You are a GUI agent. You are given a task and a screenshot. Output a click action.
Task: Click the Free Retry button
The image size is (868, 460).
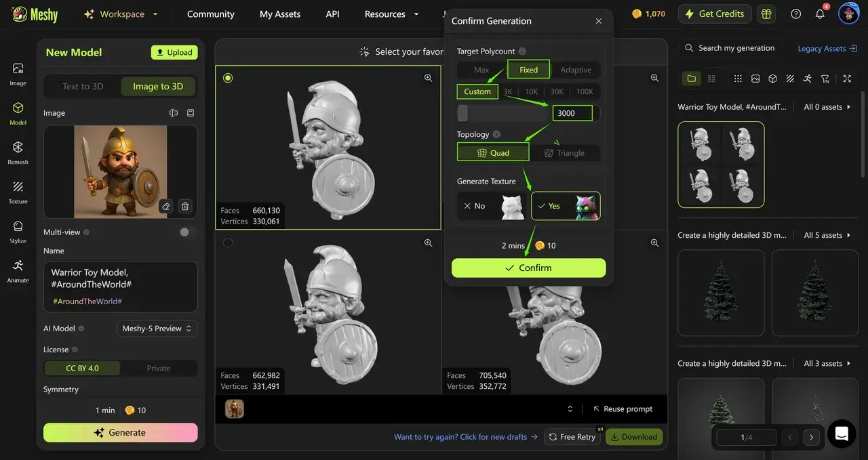(x=572, y=437)
